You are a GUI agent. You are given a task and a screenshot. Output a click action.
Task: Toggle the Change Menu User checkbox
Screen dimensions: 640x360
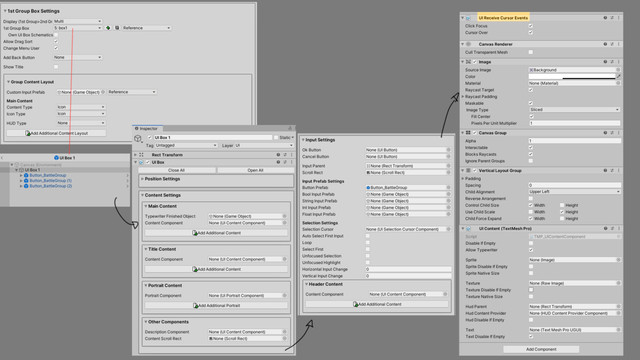pos(56,48)
